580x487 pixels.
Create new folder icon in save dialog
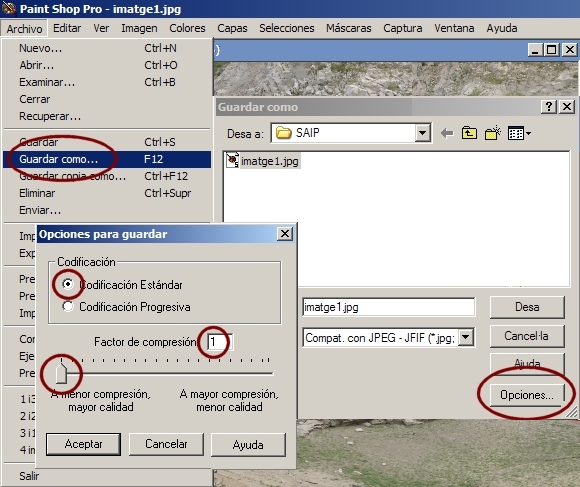pos(492,133)
